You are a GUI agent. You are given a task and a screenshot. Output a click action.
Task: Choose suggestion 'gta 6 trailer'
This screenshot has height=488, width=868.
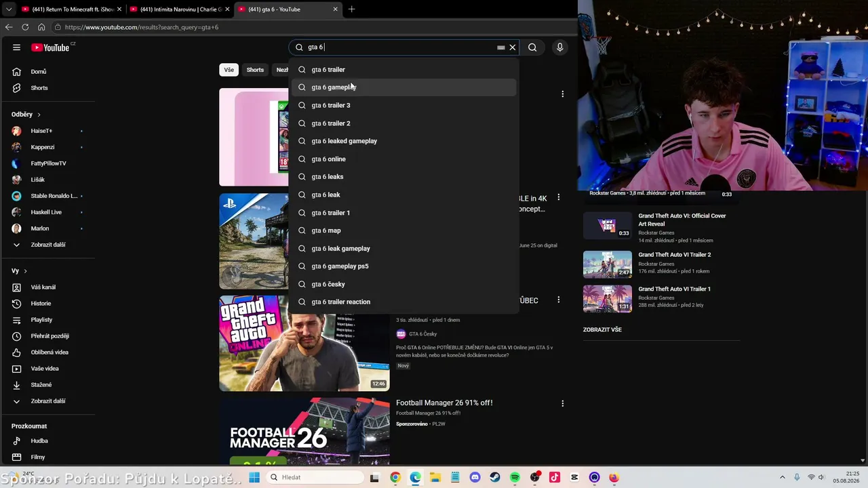404,69
